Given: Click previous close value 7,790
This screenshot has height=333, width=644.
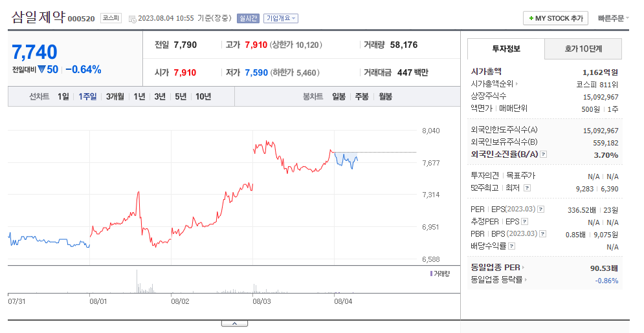Looking at the screenshot, I should [x=185, y=45].
